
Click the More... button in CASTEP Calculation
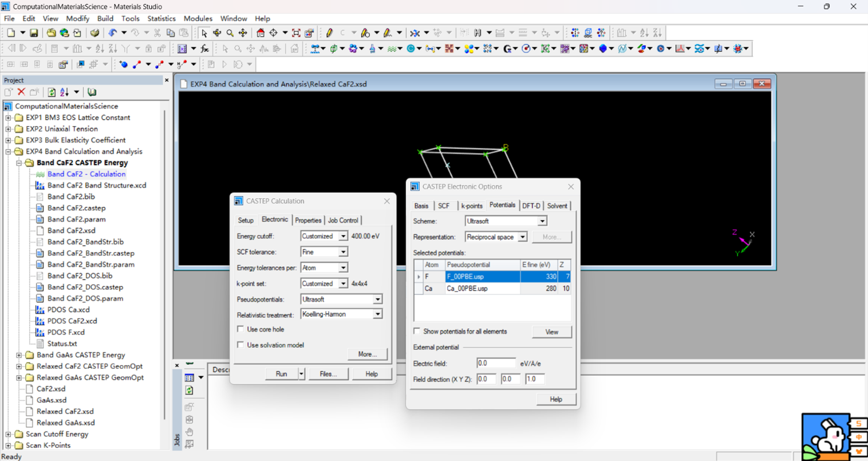point(367,354)
